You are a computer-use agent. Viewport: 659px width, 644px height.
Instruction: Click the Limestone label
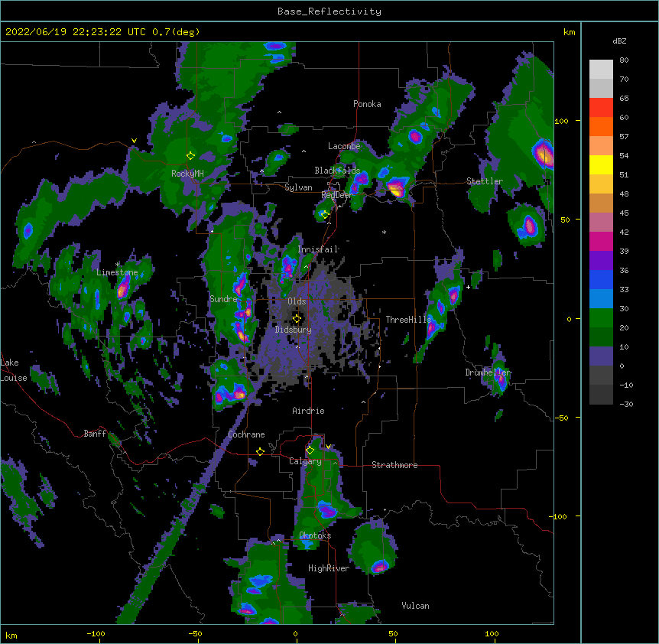(x=117, y=272)
